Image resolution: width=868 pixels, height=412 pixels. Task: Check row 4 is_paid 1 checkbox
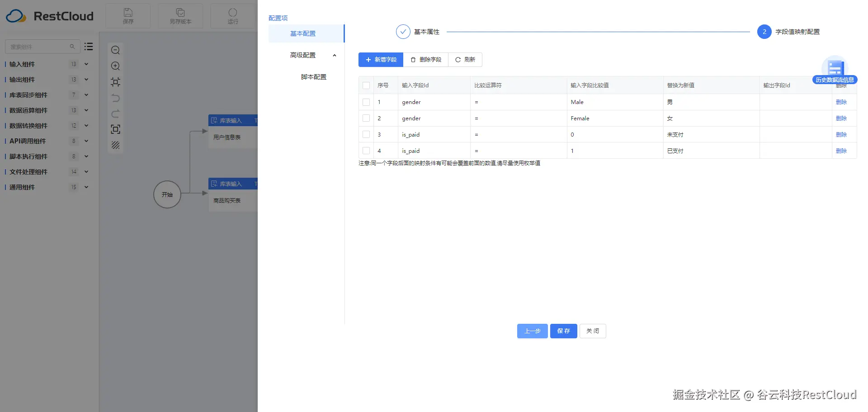point(366,151)
